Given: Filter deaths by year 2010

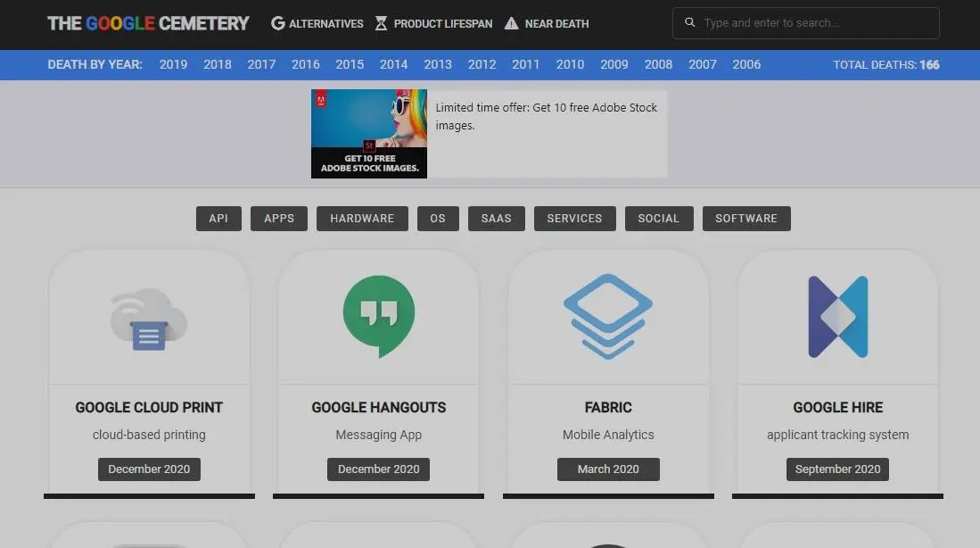Looking at the screenshot, I should click(570, 64).
